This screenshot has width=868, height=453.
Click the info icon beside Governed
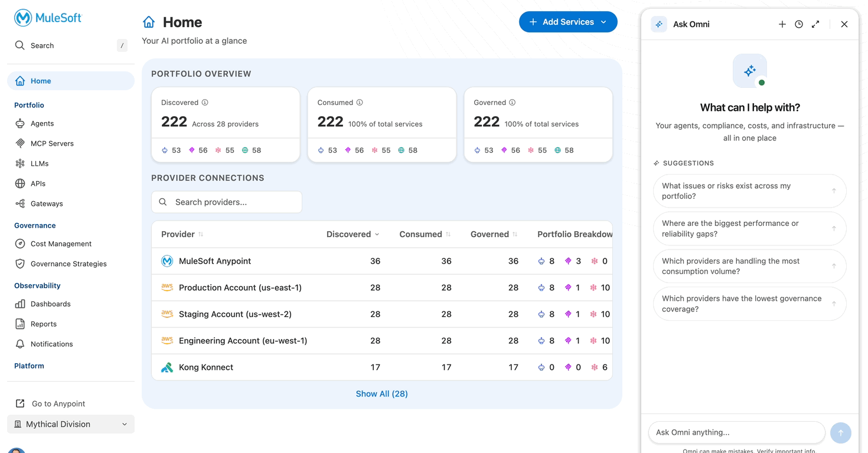click(512, 103)
